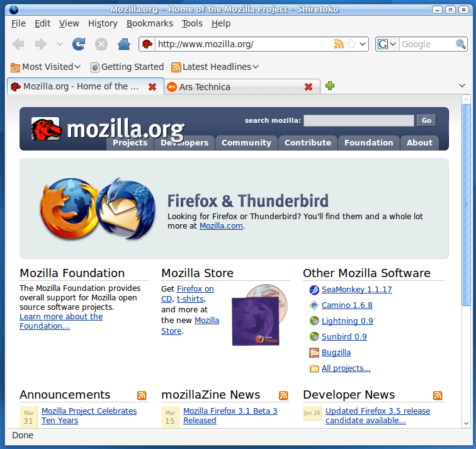Screen dimensions: 476x449
Task: Open the History menu
Action: point(103,23)
